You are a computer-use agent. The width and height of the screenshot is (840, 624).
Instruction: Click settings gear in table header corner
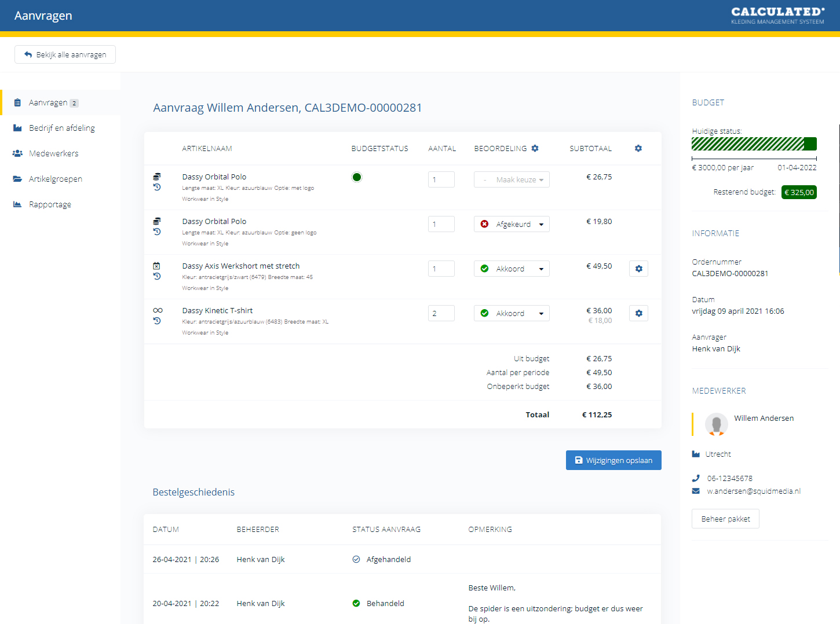click(638, 148)
